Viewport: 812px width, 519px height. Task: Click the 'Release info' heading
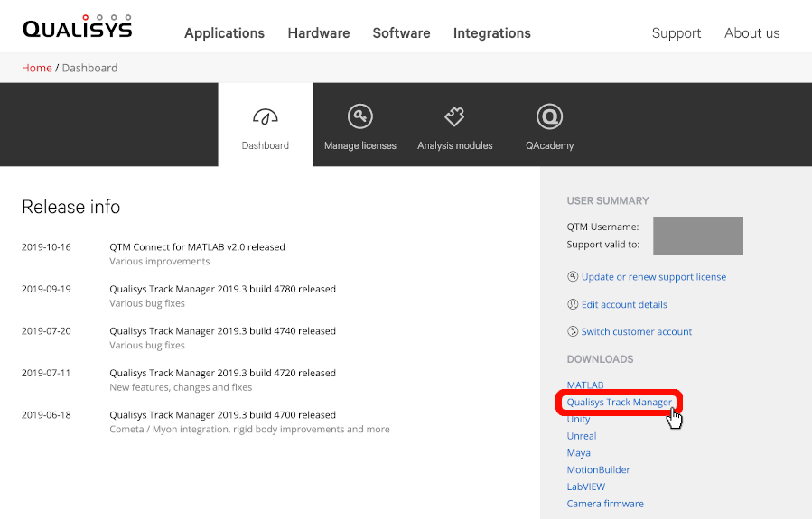(71, 207)
